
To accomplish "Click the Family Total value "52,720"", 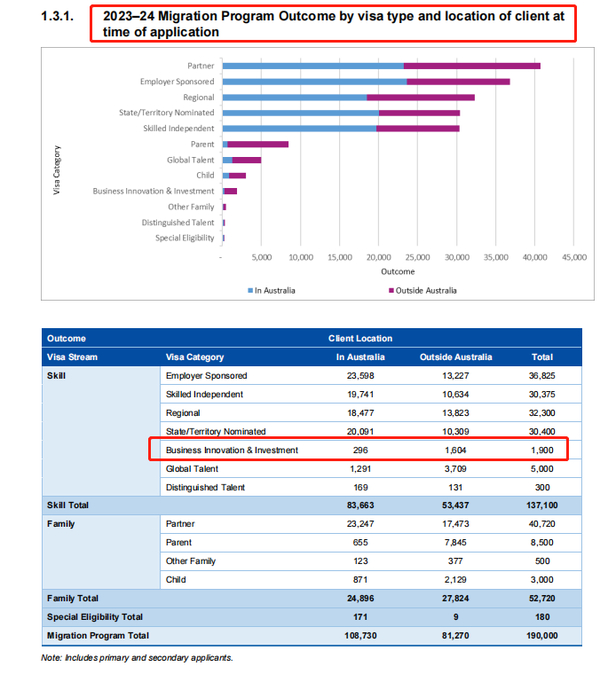I will tap(542, 598).
